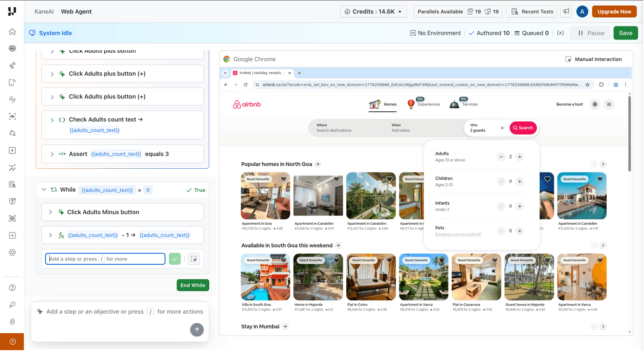Expand the Click Adults Minus button step
644x351 pixels.
click(x=51, y=212)
